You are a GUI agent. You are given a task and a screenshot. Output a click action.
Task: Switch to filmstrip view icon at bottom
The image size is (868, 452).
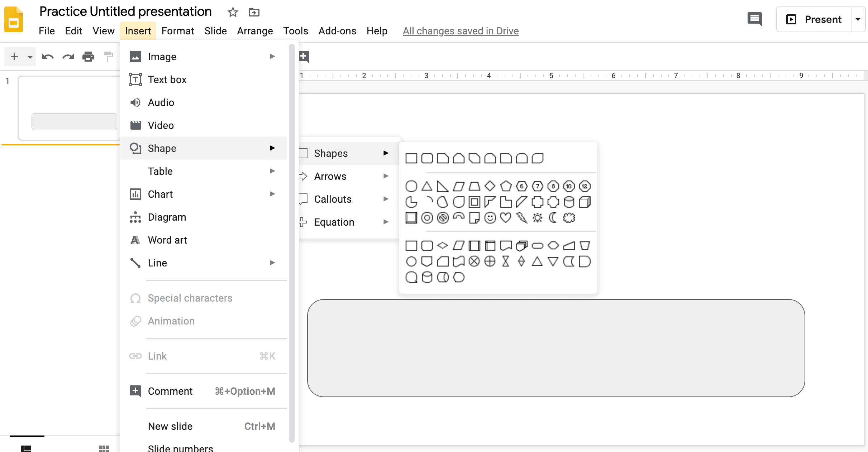pyautogui.click(x=26, y=448)
